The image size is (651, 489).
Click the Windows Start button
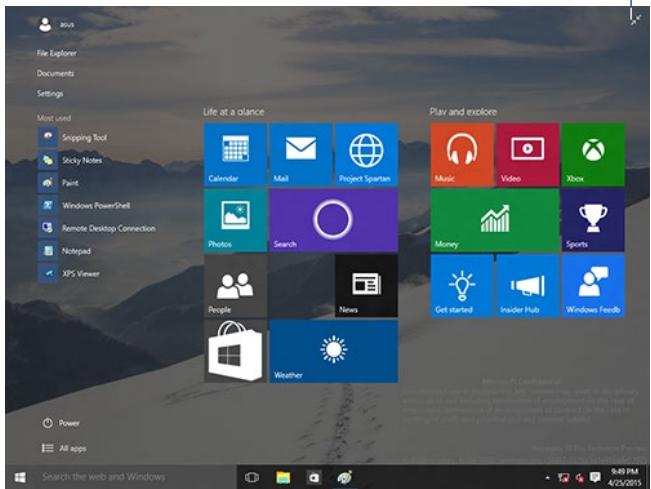point(20,477)
